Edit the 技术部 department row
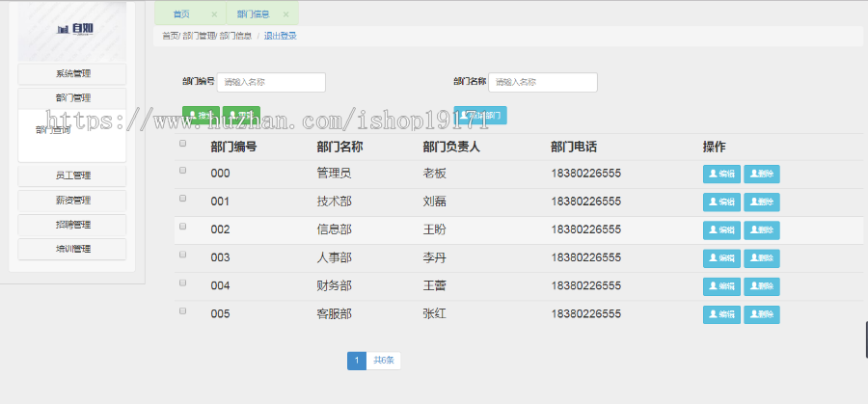The height and width of the screenshot is (404, 868). tap(721, 202)
